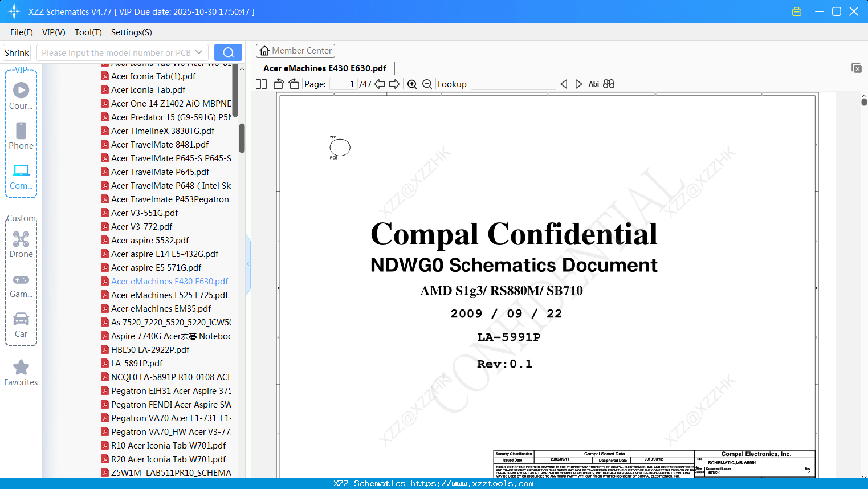This screenshot has width=868, height=489.
Task: Open Acer eMachines EM35.pdf
Action: coord(156,309)
